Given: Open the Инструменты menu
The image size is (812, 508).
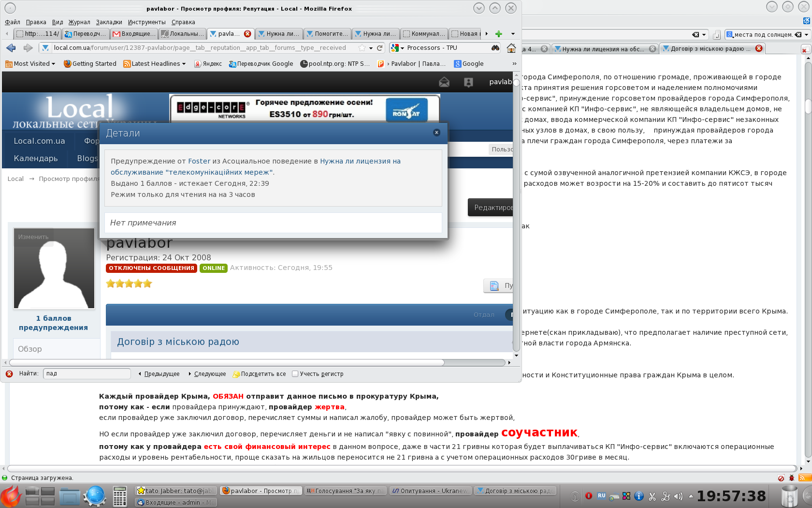Looking at the screenshot, I should tap(147, 22).
